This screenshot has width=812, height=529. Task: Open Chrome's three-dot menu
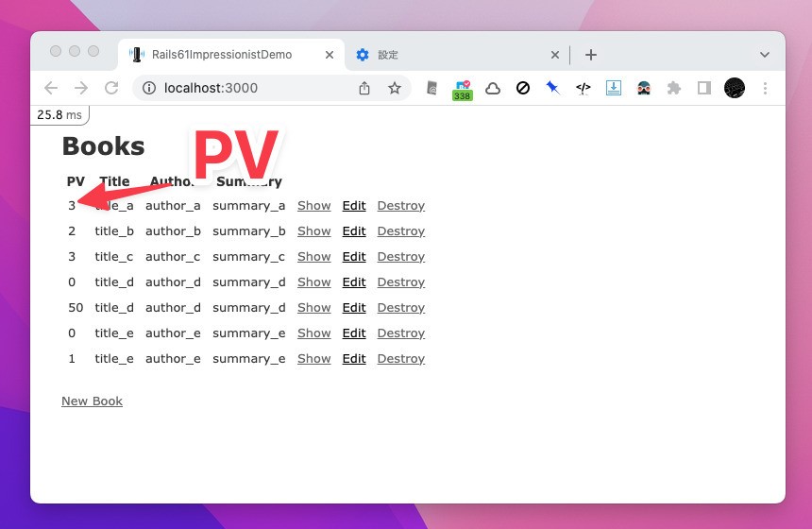click(x=765, y=88)
